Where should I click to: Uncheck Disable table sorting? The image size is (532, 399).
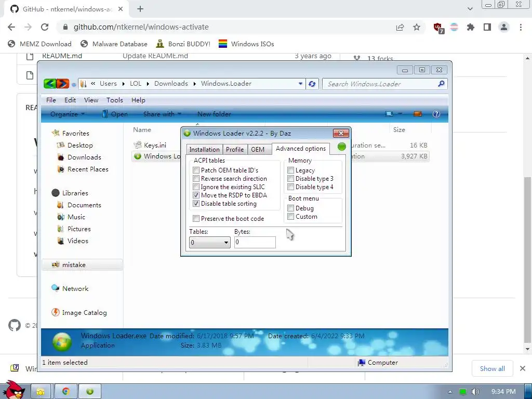coord(196,204)
